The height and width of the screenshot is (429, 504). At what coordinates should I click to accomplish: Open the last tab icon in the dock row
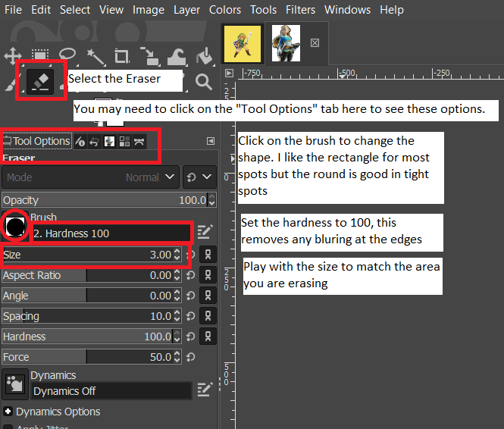[x=139, y=142]
